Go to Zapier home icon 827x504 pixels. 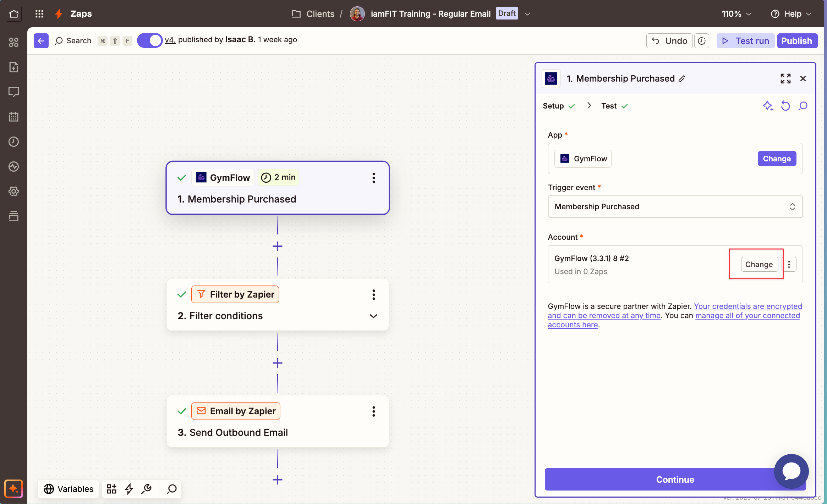pyautogui.click(x=13, y=14)
